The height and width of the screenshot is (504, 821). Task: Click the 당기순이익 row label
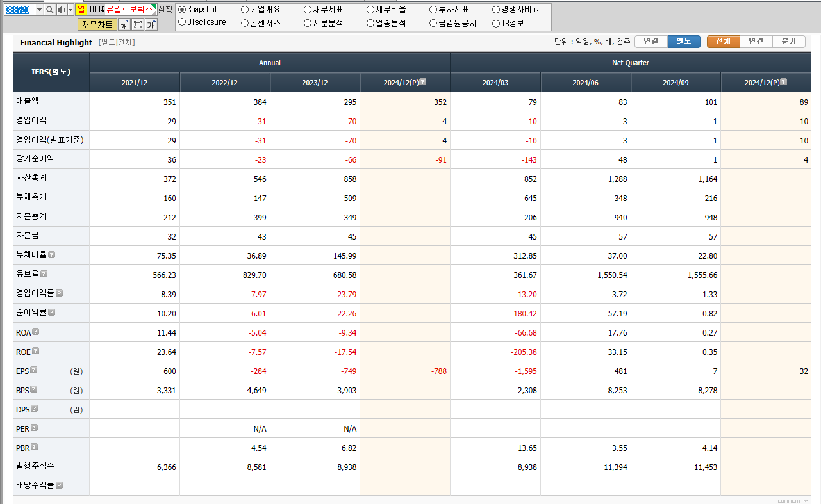tap(35, 158)
